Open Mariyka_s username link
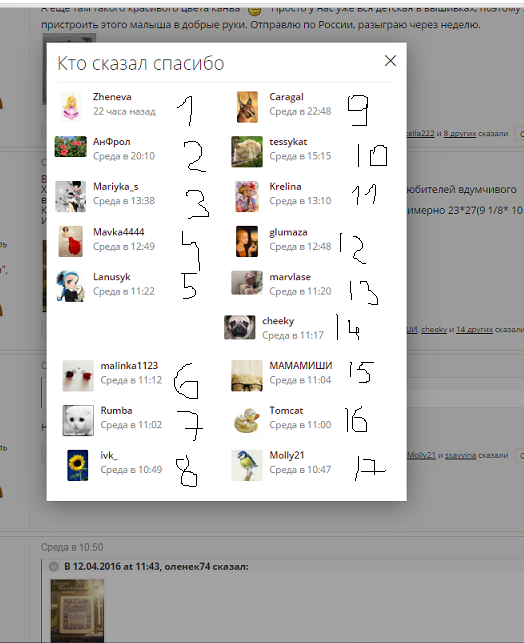The width and height of the screenshot is (524, 643). 116,187
